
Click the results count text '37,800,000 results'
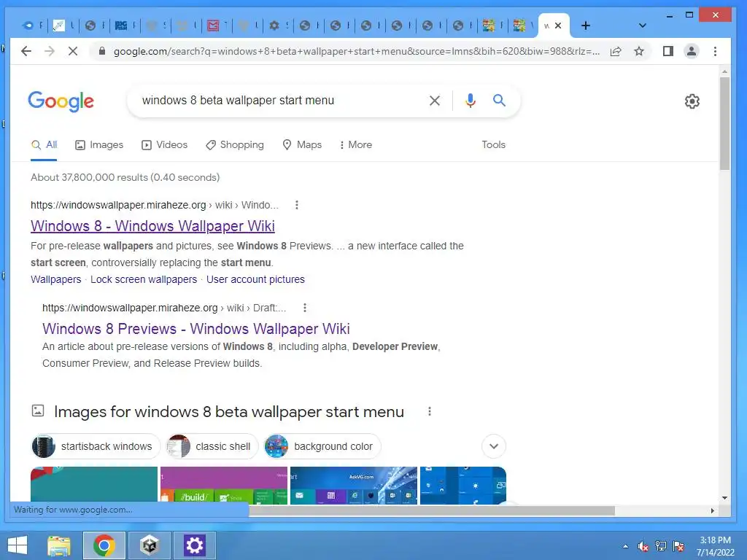click(x=104, y=178)
